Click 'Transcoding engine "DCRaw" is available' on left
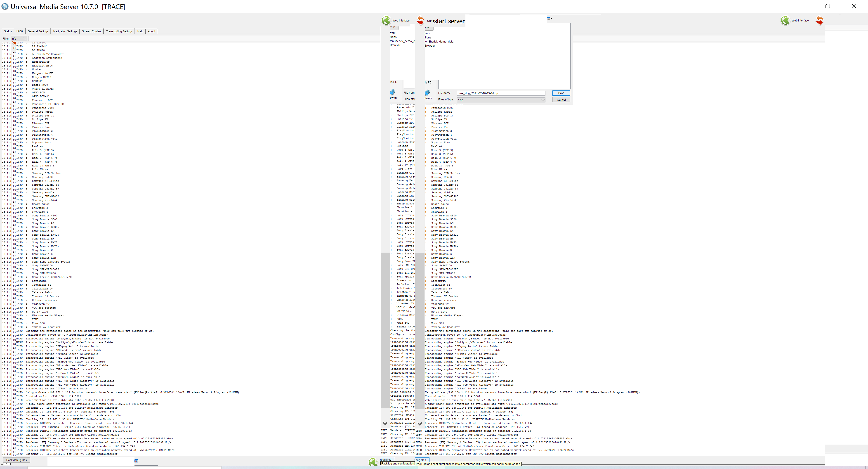The height and width of the screenshot is (469, 868). 56,388
